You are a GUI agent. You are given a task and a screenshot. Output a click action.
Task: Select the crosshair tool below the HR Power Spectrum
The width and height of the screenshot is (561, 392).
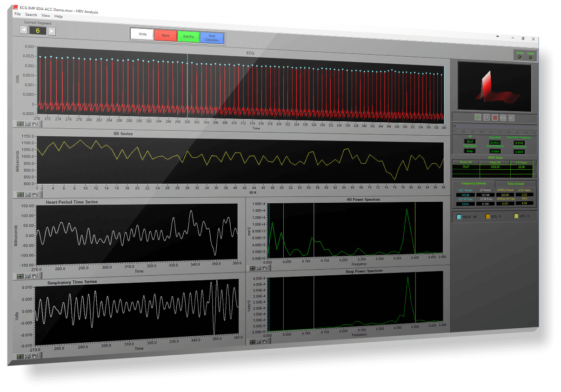pos(253,268)
